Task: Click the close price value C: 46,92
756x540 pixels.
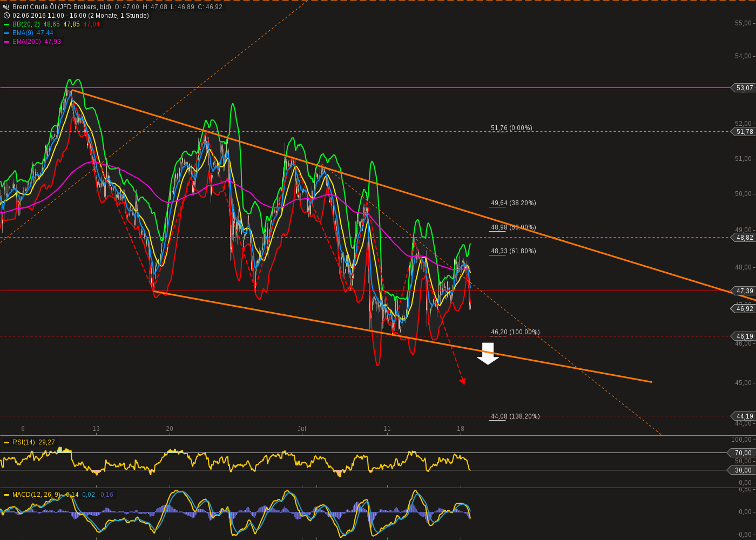Action: point(210,7)
